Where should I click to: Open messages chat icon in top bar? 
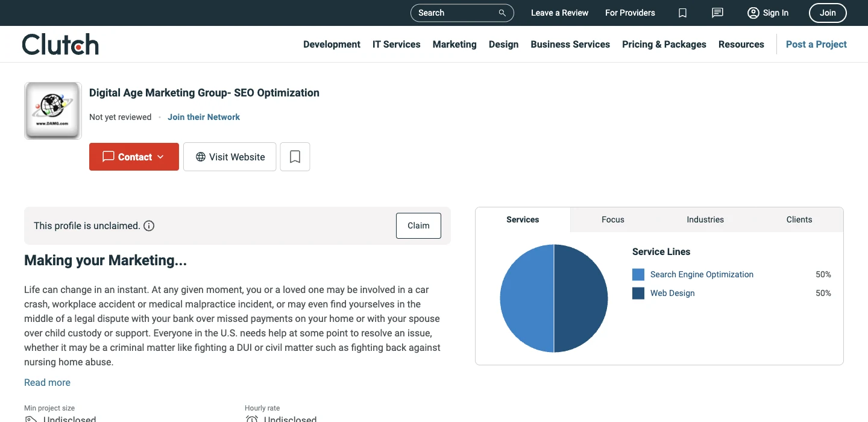[x=717, y=13]
